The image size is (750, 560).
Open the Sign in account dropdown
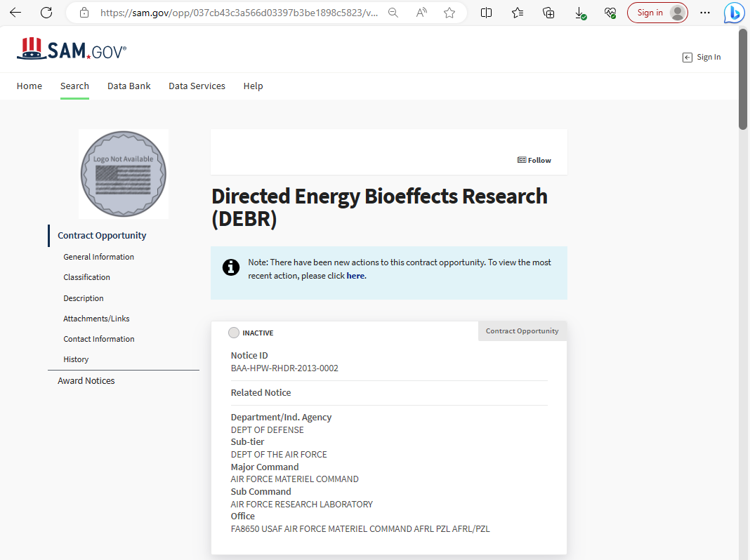point(657,12)
